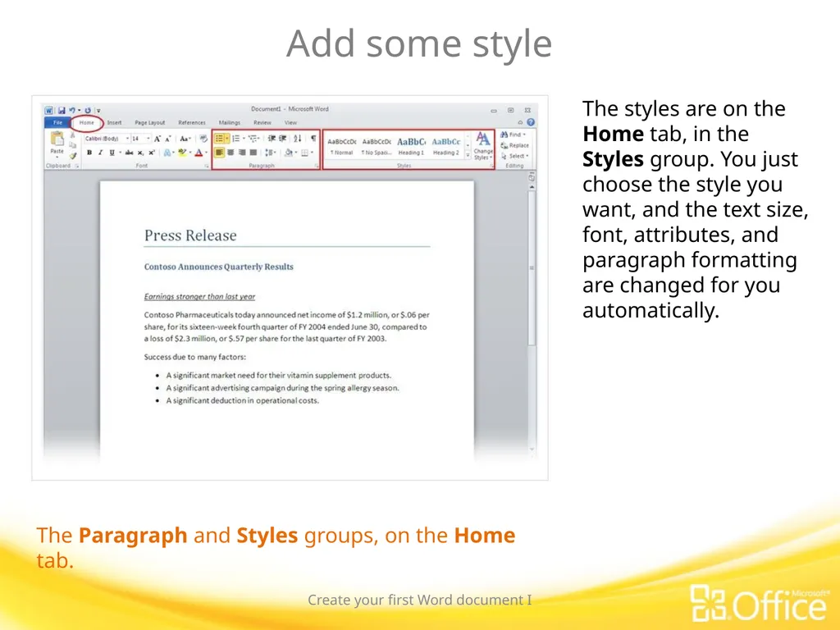This screenshot has width=840, height=630.
Task: Click the Clear Formatting icon
Action: pyautogui.click(x=203, y=138)
